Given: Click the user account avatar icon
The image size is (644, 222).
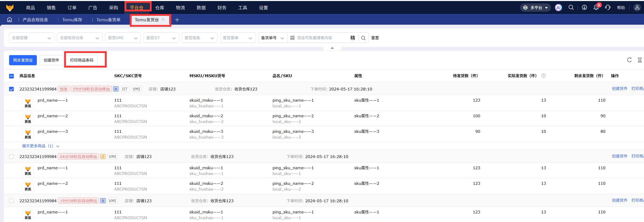Looking at the screenshot, I should (x=637, y=8).
